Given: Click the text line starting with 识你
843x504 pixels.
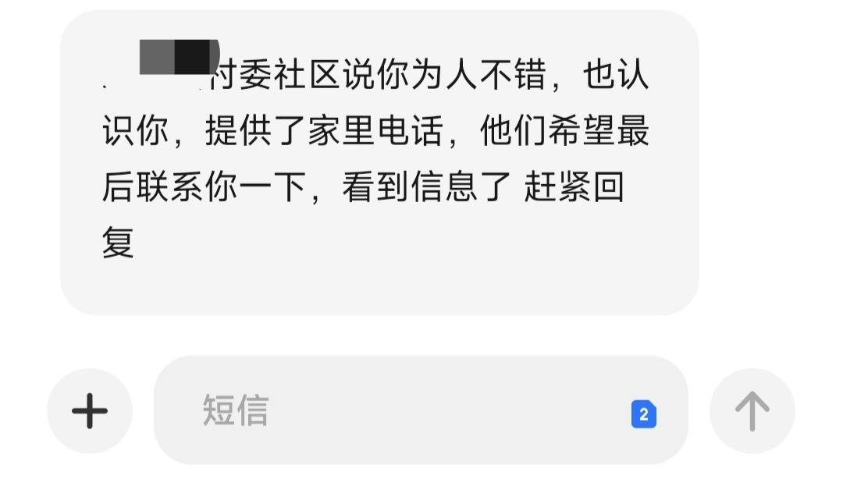Looking at the screenshot, I should pos(375,130).
